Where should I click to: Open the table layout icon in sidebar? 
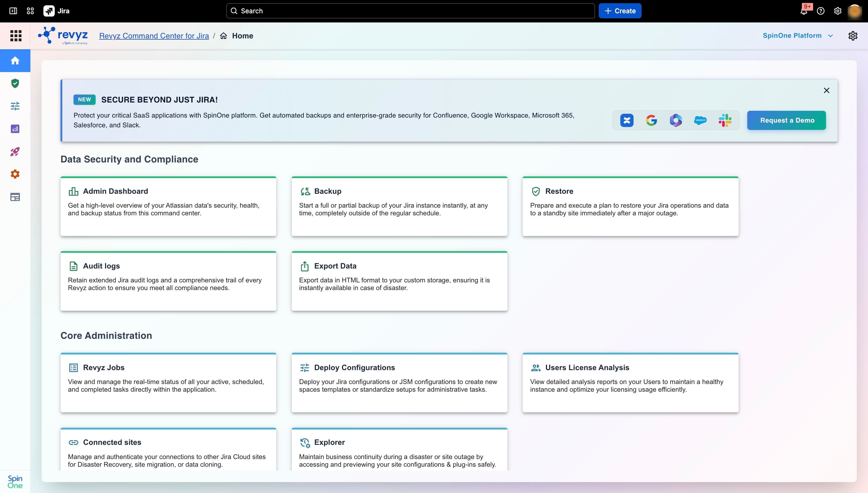15,197
